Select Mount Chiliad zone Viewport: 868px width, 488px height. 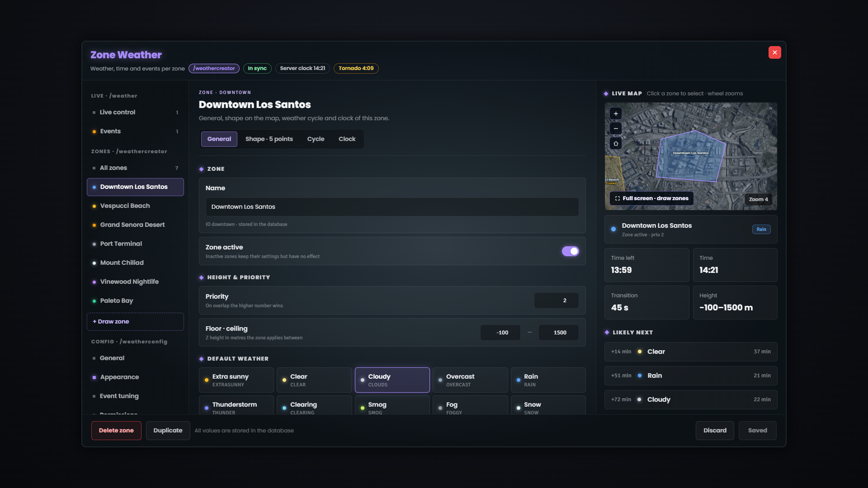click(135, 263)
